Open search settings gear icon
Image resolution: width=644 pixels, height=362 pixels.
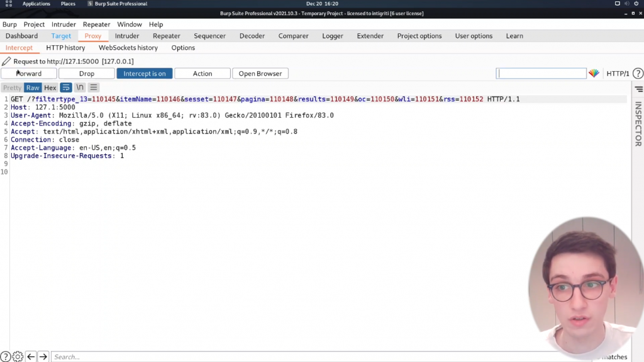[18, 357]
